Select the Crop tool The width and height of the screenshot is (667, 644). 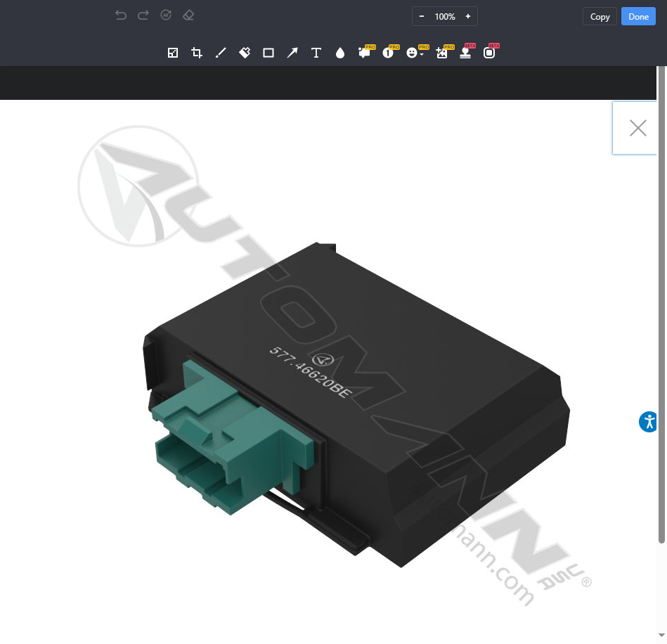click(197, 53)
